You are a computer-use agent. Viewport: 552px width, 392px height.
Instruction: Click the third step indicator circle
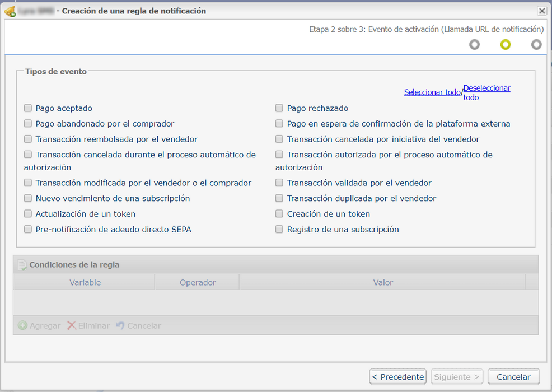point(536,45)
